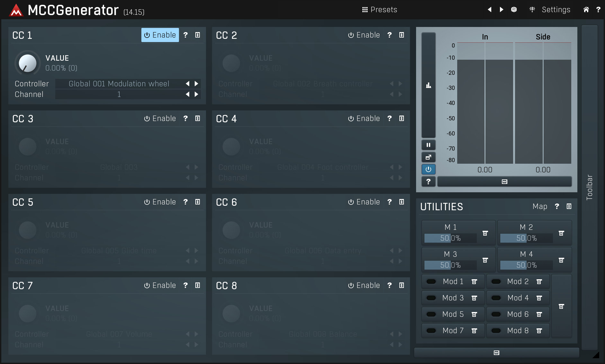The image size is (605, 364).
Task: Click the CC 1 Value knob
Action: pyautogui.click(x=28, y=63)
